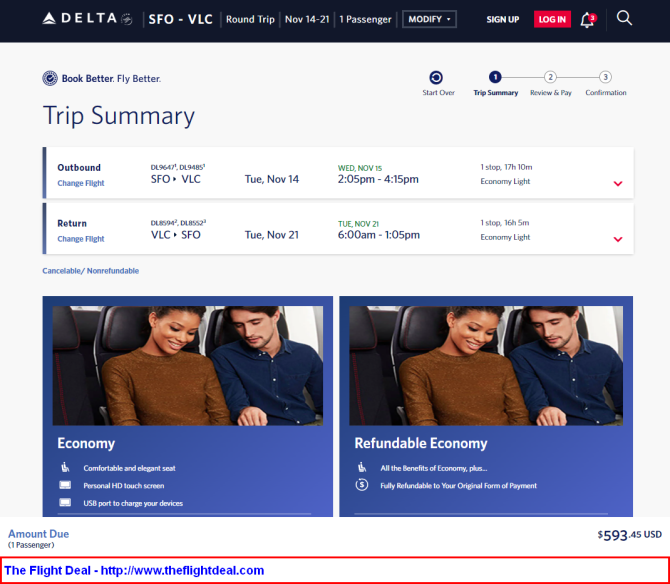Click the red LOG IN button
The image size is (670, 584).
552,20
